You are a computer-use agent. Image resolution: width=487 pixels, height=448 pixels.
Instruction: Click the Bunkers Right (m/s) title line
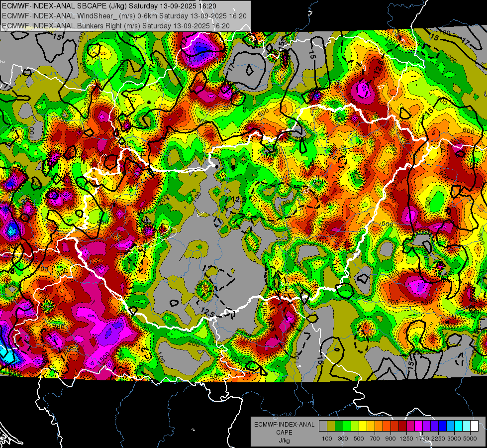(116, 26)
